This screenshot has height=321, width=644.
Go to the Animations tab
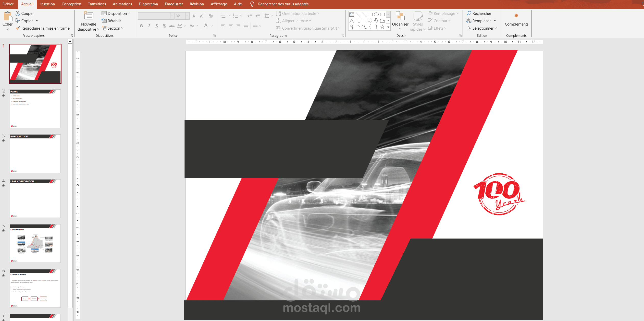[x=122, y=4]
